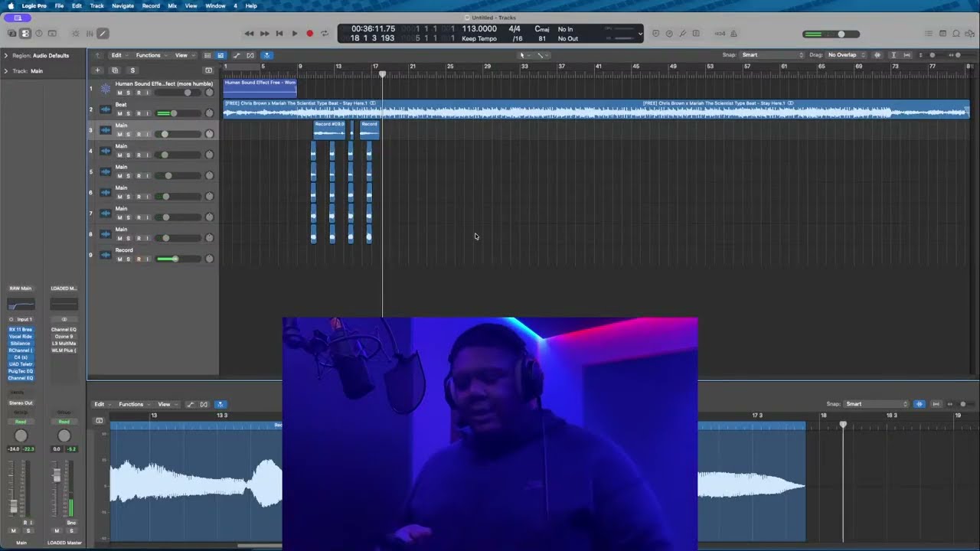The image size is (980, 551).
Task: Toggle Cycle mode button
Action: 325,34
